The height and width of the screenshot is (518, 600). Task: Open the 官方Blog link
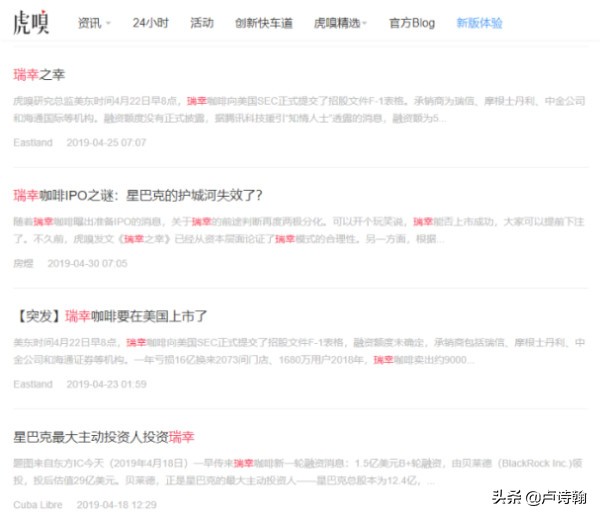pyautogui.click(x=412, y=23)
